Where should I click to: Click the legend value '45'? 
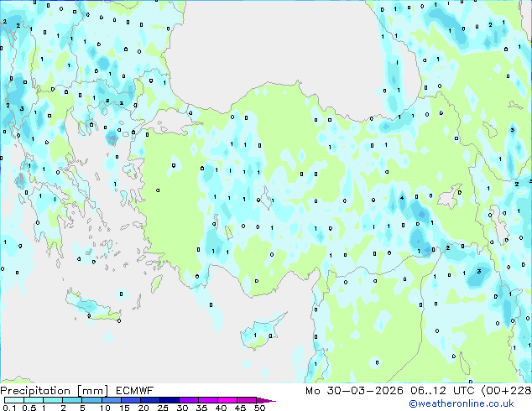pos(240,408)
